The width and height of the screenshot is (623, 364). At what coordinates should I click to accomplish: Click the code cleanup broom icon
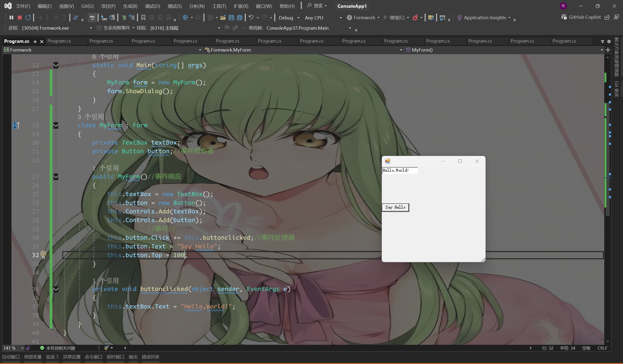(x=106, y=348)
